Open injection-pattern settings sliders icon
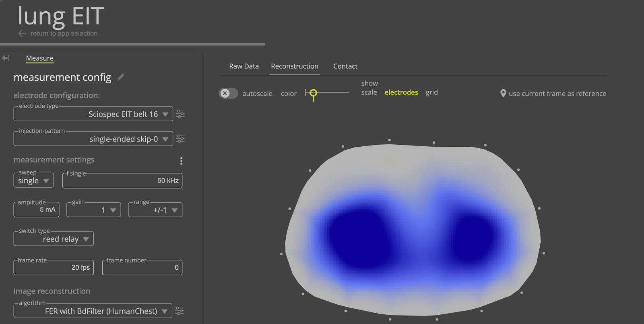 coord(180,139)
